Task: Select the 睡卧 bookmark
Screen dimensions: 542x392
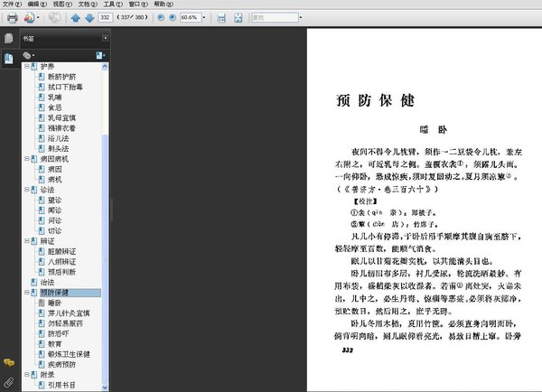Action: [54, 303]
